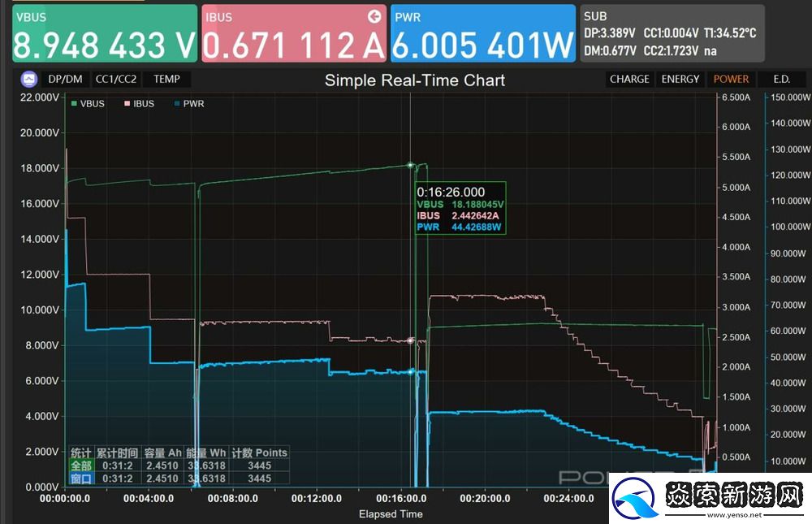Screen dimensions: 812x524
Task: Select the CHARGE view button
Action: tap(629, 80)
